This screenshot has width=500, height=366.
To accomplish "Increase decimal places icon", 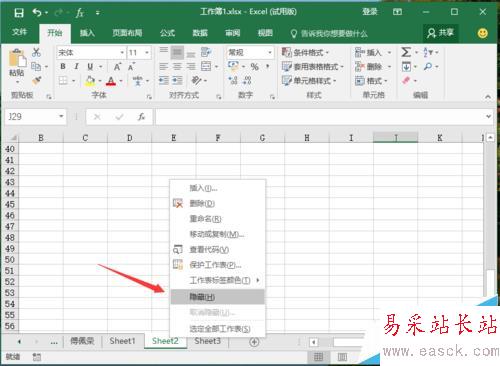I will tap(233, 80).
